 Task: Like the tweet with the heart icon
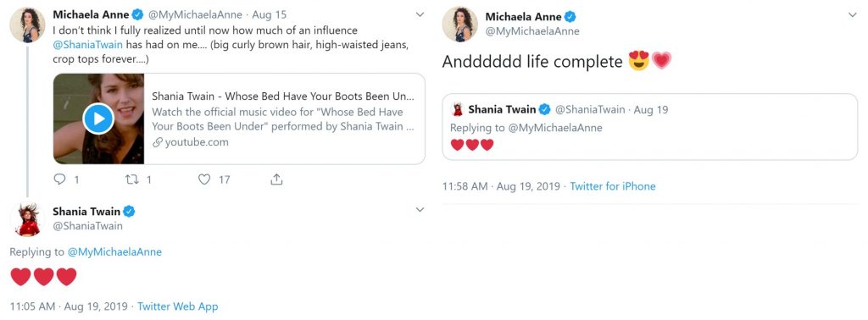[204, 179]
